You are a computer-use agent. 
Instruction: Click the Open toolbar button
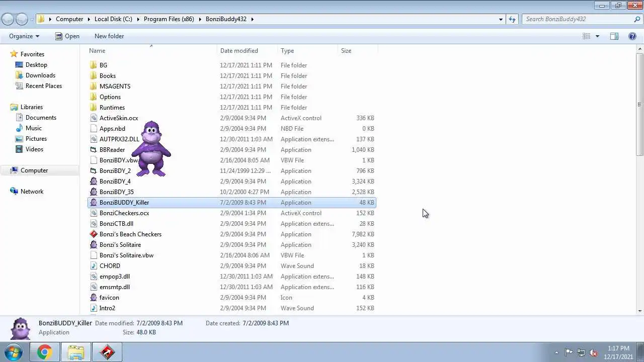[67, 36]
